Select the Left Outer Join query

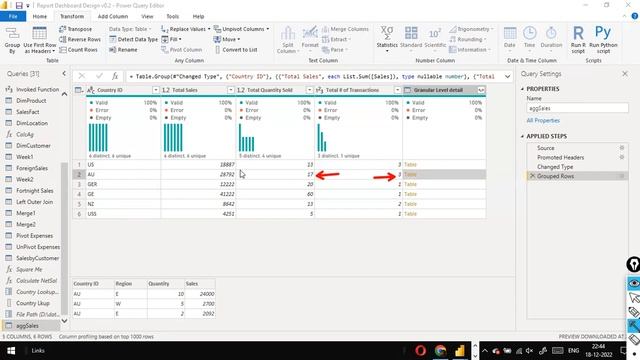34,202
